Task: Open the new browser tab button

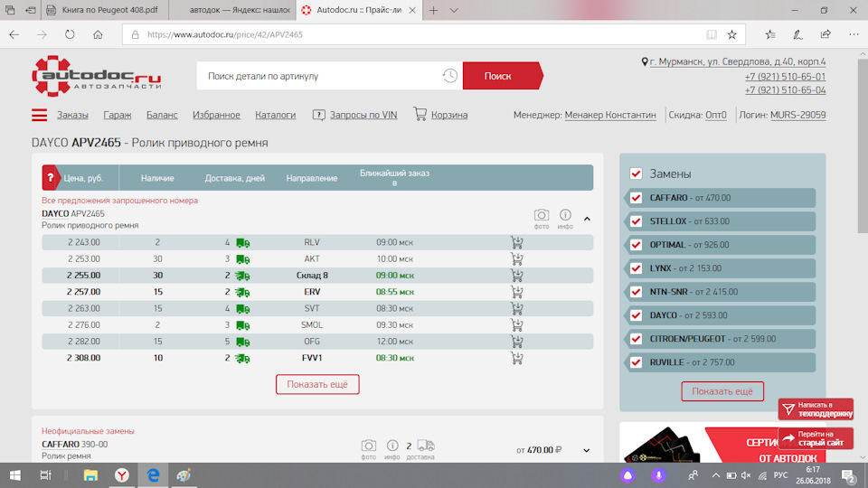Action: click(433, 10)
